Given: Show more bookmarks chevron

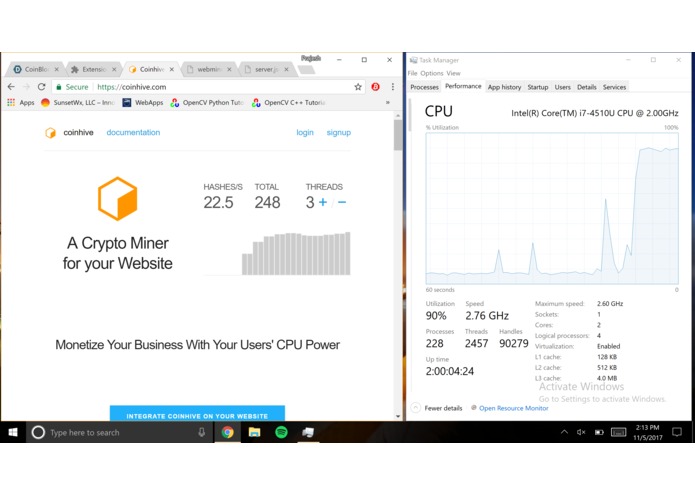Looking at the screenshot, I should tap(388, 102).
